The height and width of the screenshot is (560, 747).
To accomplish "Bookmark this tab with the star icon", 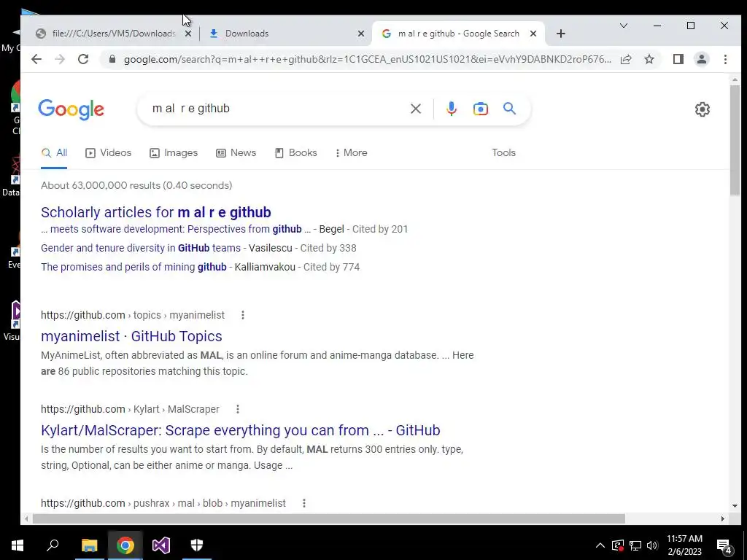I will (649, 59).
